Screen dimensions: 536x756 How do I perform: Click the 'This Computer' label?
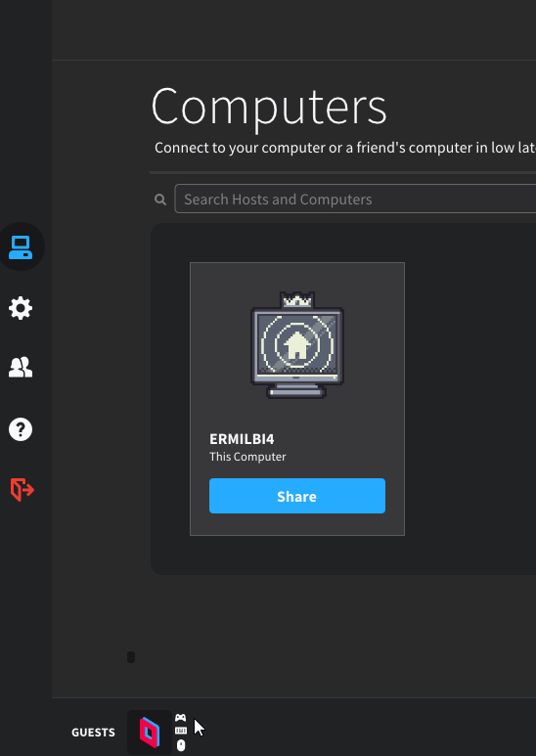pyautogui.click(x=247, y=457)
